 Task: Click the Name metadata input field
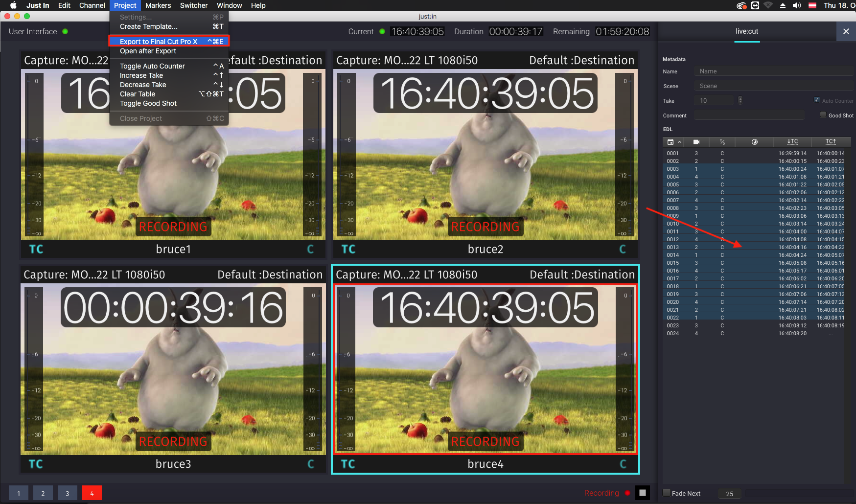click(x=773, y=71)
